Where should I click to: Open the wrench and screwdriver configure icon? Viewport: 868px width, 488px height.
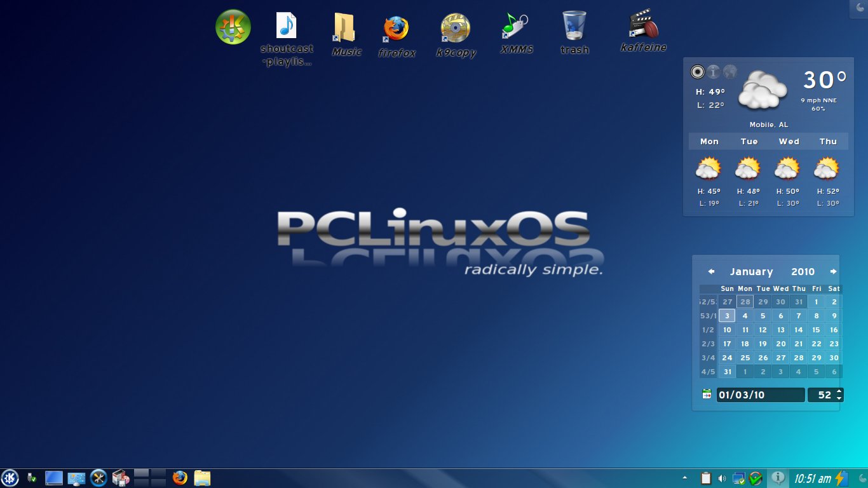pyautogui.click(x=98, y=478)
